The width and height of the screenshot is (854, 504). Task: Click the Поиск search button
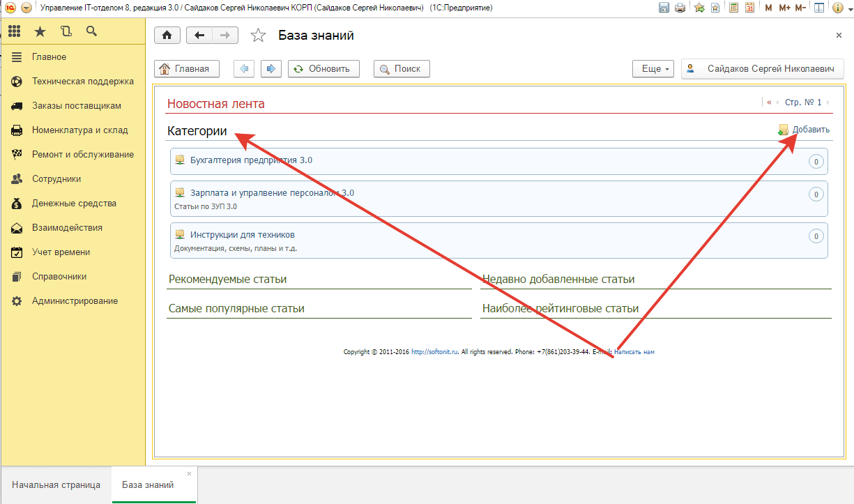pyautogui.click(x=402, y=68)
